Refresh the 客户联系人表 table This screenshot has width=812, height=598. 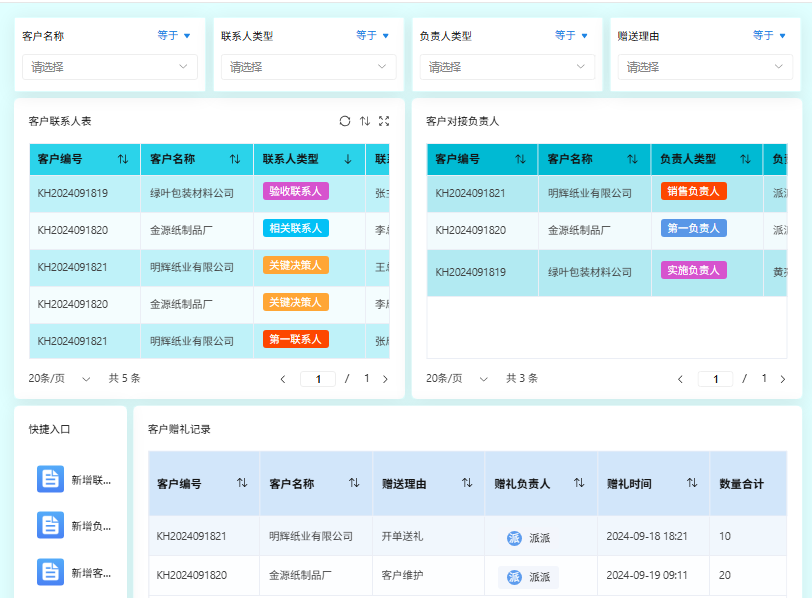345,121
